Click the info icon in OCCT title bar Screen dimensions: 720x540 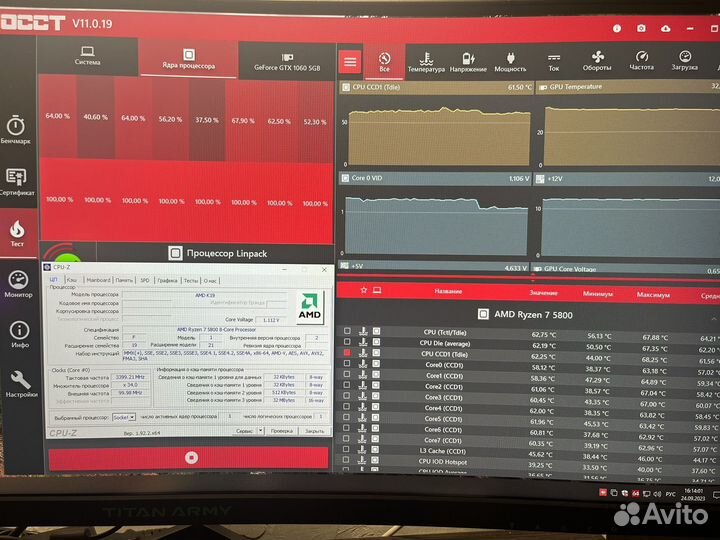pyautogui.click(x=617, y=28)
